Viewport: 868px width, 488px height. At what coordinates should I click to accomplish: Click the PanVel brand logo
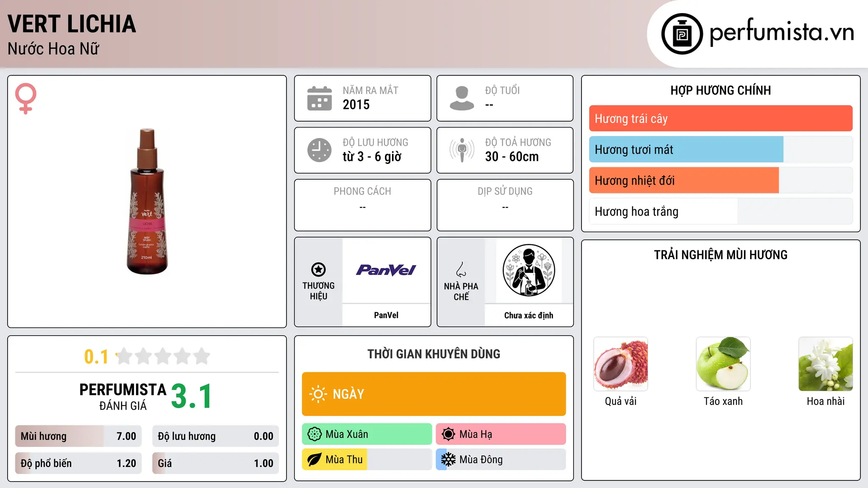tap(386, 270)
